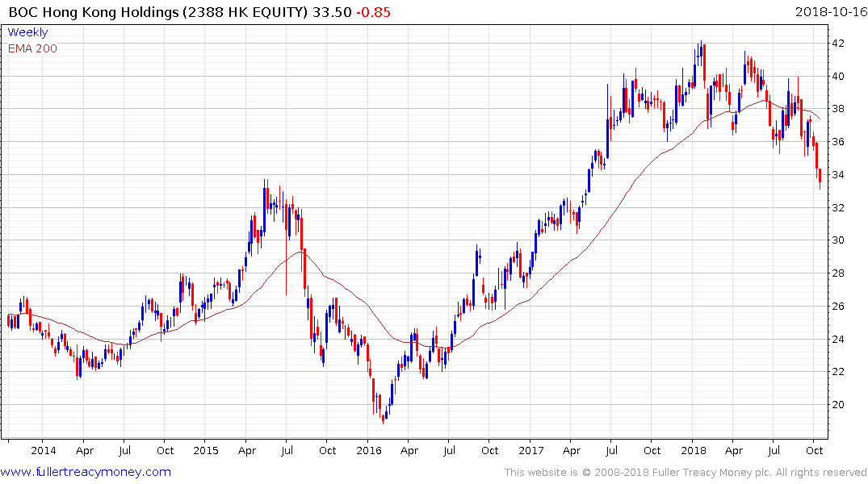Click the 2015 label on the time axis
868x484 pixels.
205,451
